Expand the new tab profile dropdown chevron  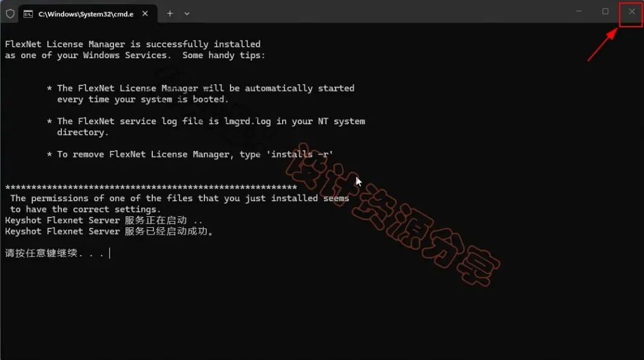pyautogui.click(x=187, y=13)
